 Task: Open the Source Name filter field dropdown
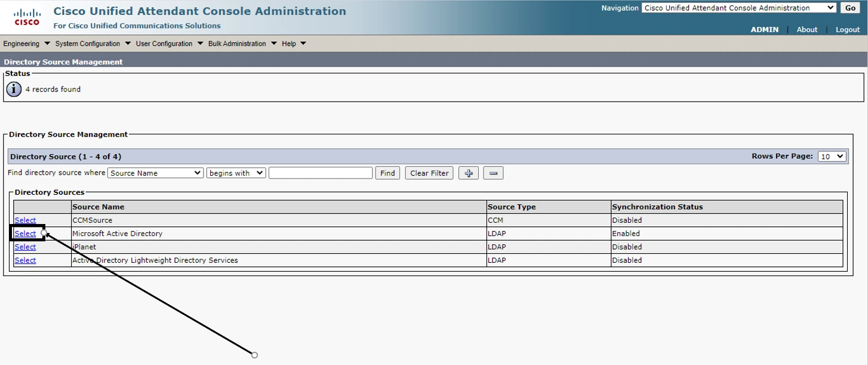[x=156, y=173]
